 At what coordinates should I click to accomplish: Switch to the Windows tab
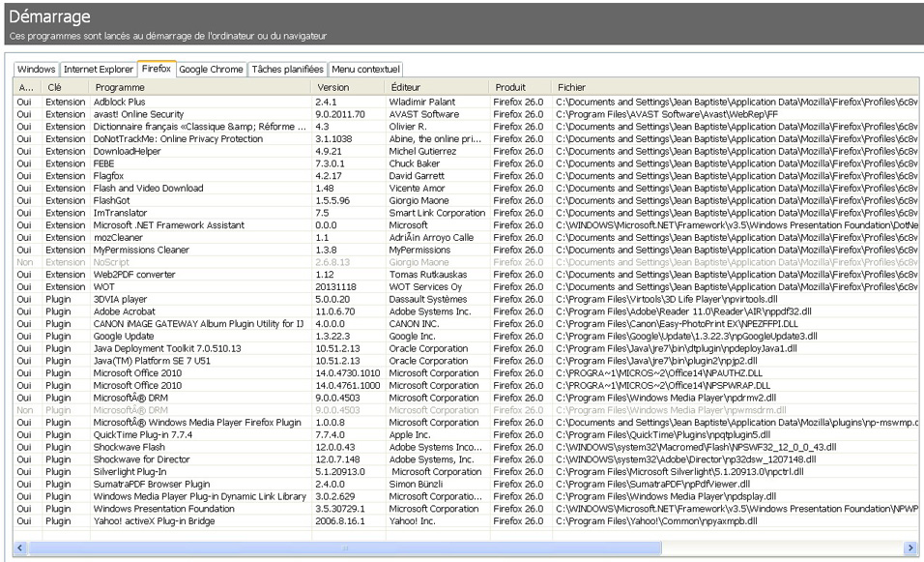[x=36, y=69]
